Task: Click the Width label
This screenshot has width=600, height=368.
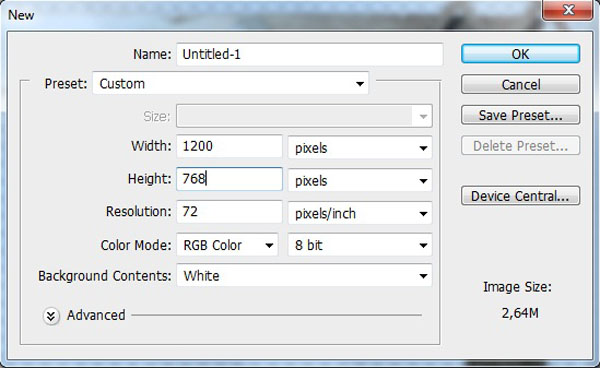Action: click(151, 146)
